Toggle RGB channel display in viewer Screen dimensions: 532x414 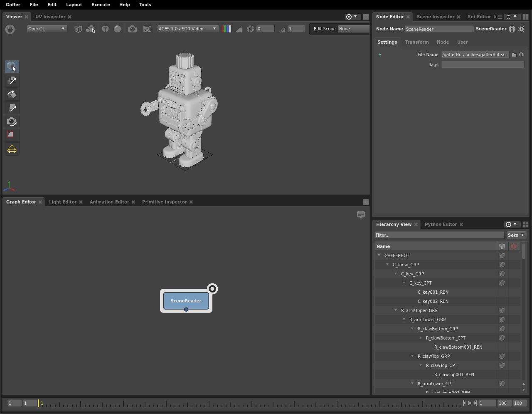[227, 29]
